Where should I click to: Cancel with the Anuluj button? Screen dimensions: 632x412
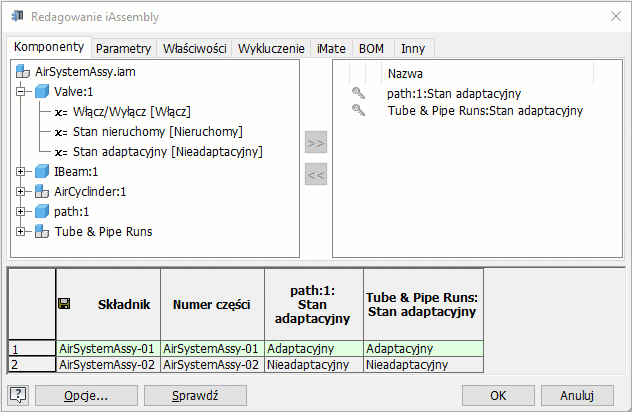coord(577,395)
